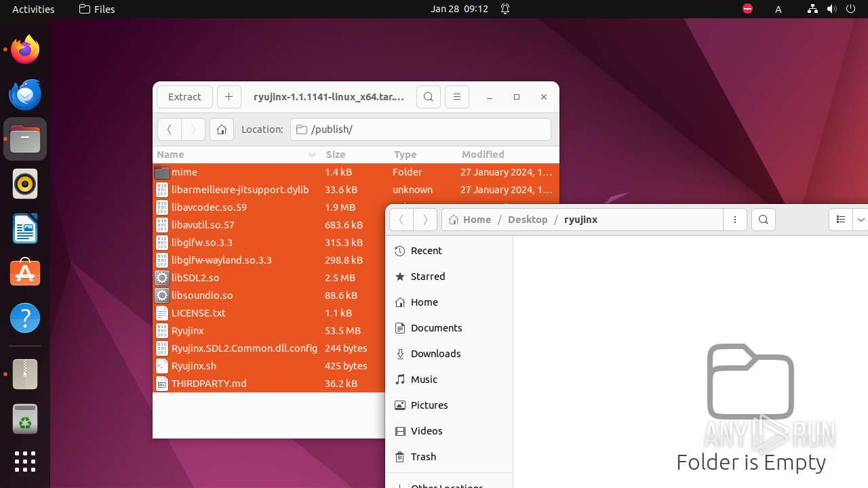Open the Trash icon in the dock

(x=25, y=419)
